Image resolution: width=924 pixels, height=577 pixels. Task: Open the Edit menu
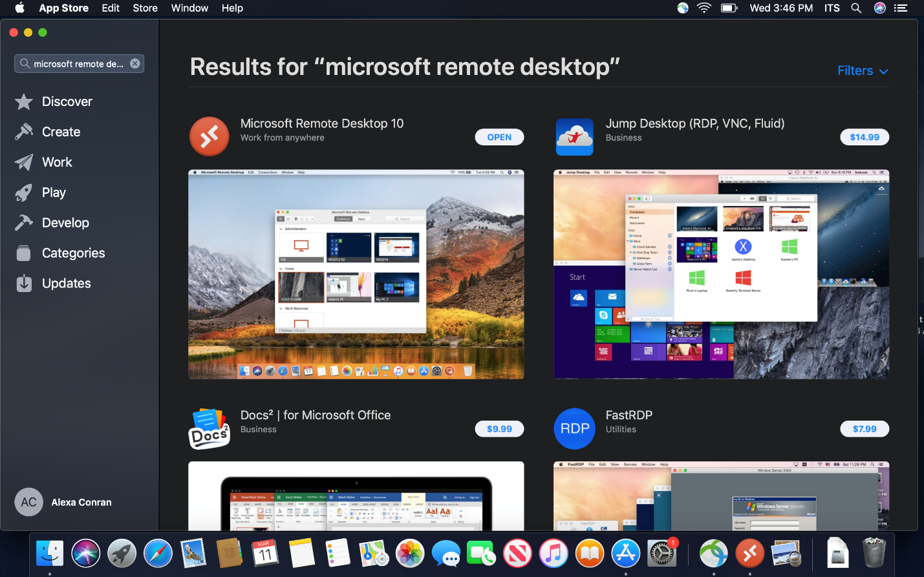(111, 8)
